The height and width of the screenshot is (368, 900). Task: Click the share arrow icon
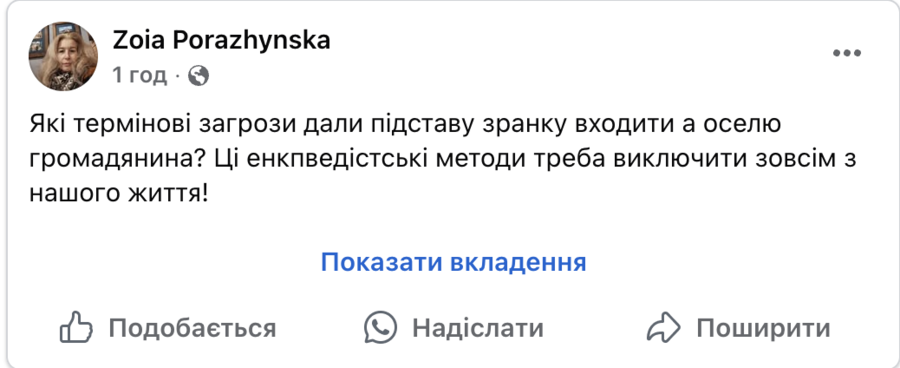tap(664, 328)
